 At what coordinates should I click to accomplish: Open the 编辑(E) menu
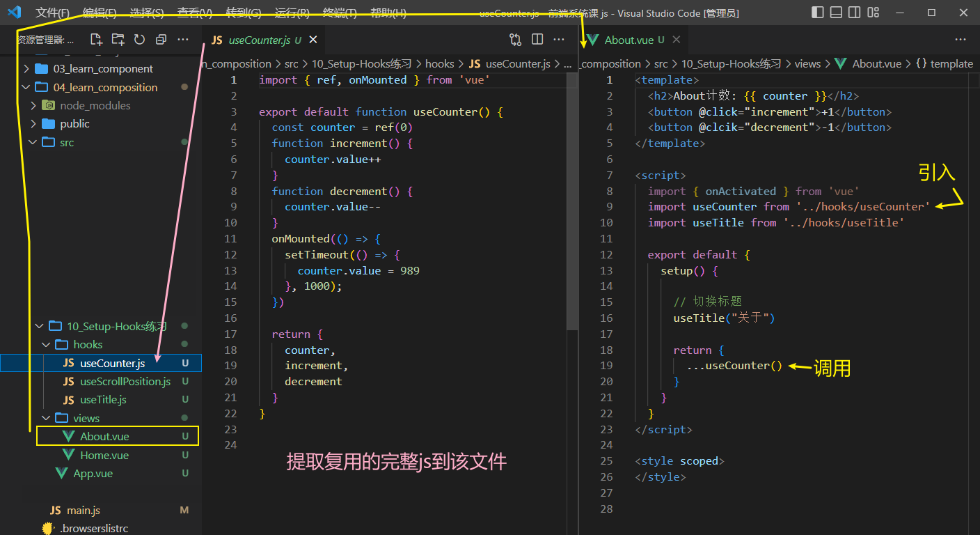pyautogui.click(x=100, y=13)
